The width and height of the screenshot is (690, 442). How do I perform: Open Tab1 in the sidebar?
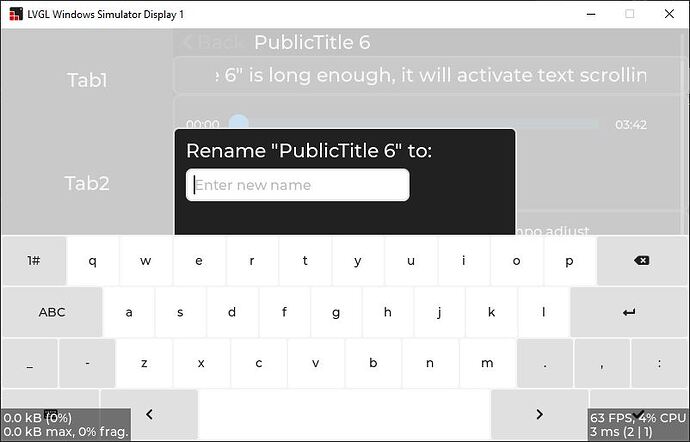(87, 80)
